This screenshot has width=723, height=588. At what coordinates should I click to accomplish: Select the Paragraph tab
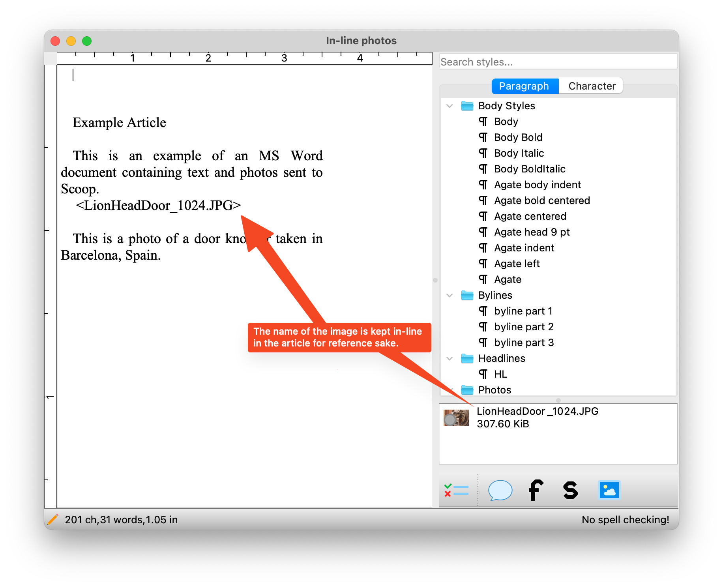(x=524, y=86)
